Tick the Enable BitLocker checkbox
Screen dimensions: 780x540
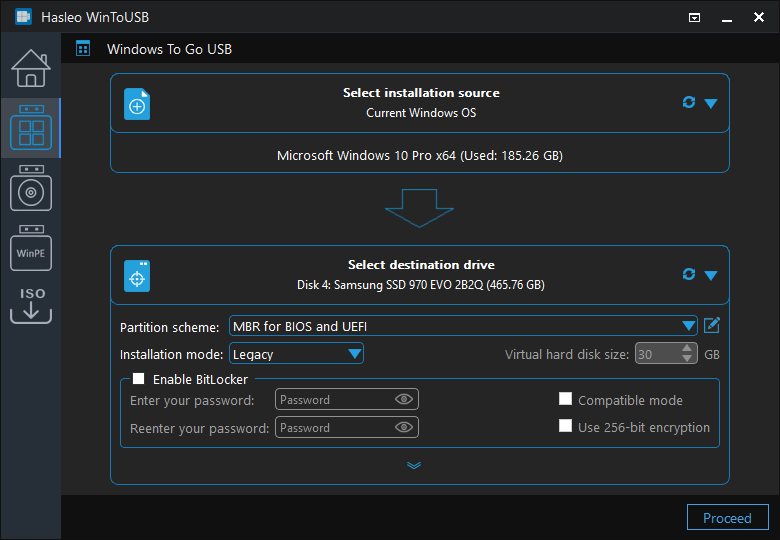139,379
